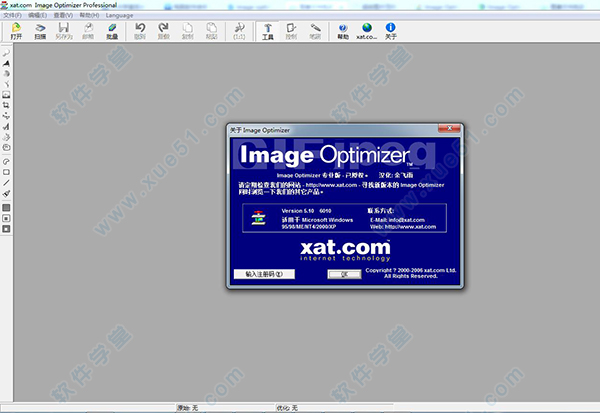
Task: Select the crop tool in left sidebar
Action: coord(6,105)
